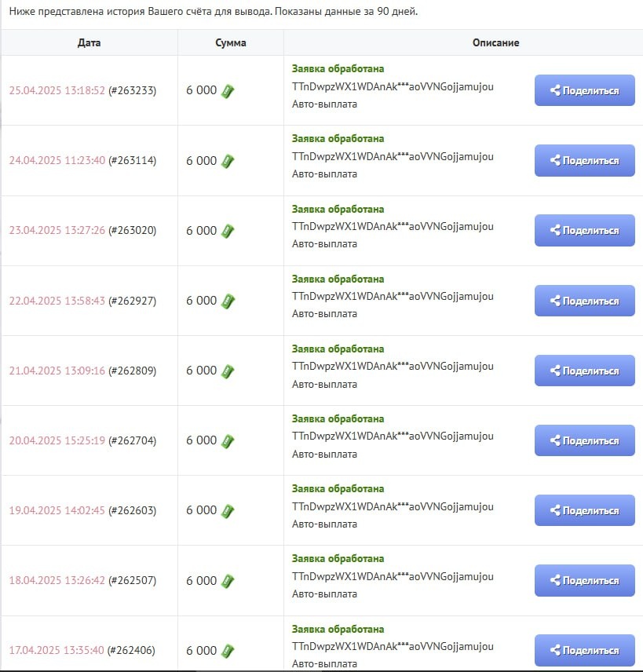Screen dimensions: 643x672
Task: Click cash icon for payout #262704
Action: (228, 440)
